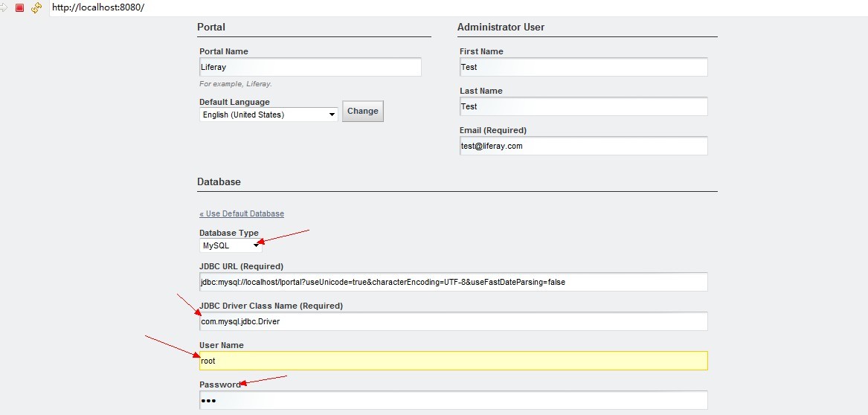
Task: Click the Database section heading
Action: [x=219, y=181]
